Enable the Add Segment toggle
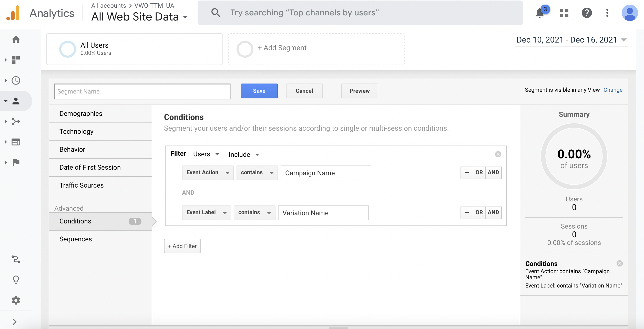Image resolution: width=644 pixels, height=329 pixels. [244, 47]
